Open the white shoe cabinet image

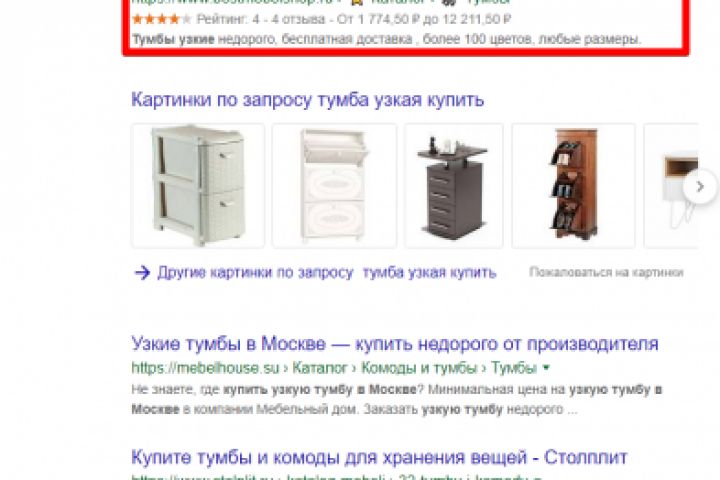click(334, 186)
